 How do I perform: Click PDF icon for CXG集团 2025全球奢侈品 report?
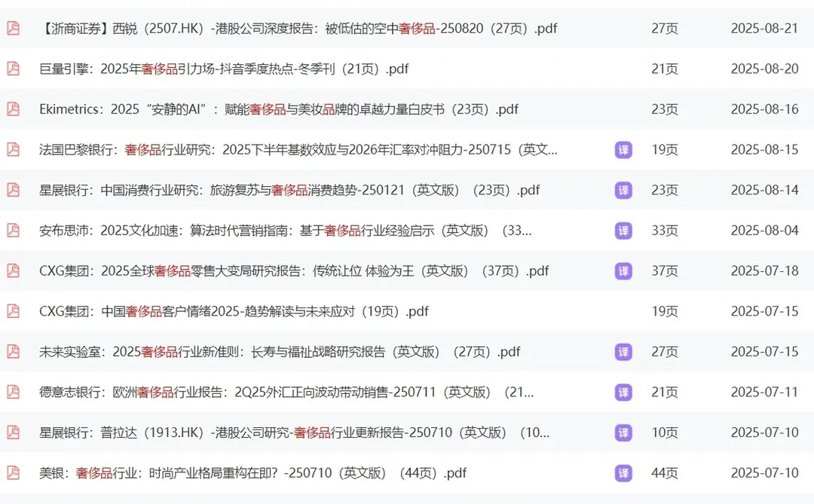pos(13,270)
